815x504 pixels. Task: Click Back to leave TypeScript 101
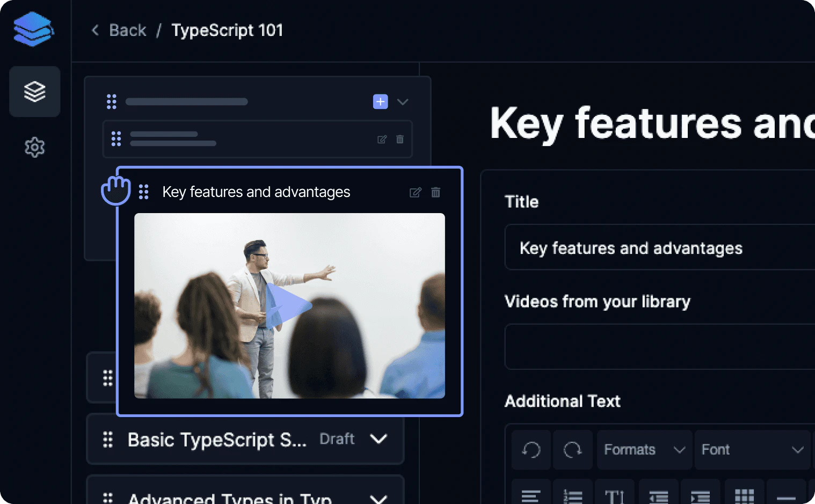click(x=118, y=30)
